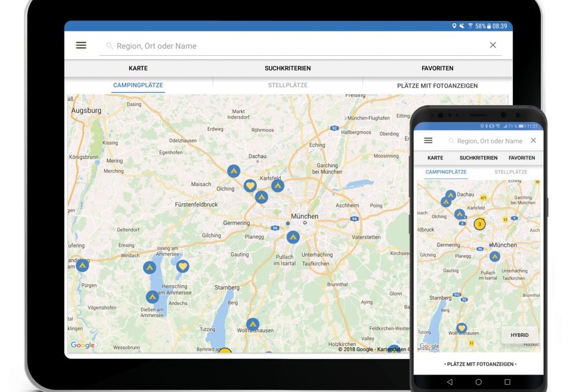Switch to SUCHKRITERIEN tab on the tablet
The height and width of the screenshot is (392, 571).
[288, 69]
